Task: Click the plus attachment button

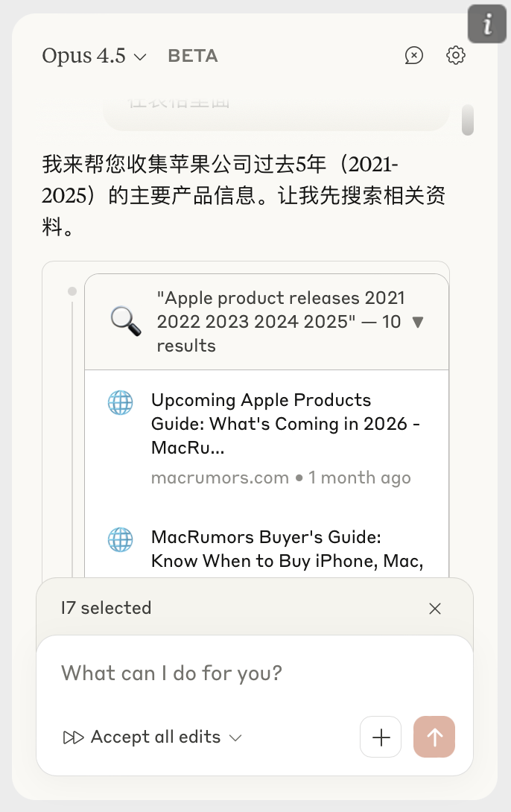Action: click(x=381, y=737)
